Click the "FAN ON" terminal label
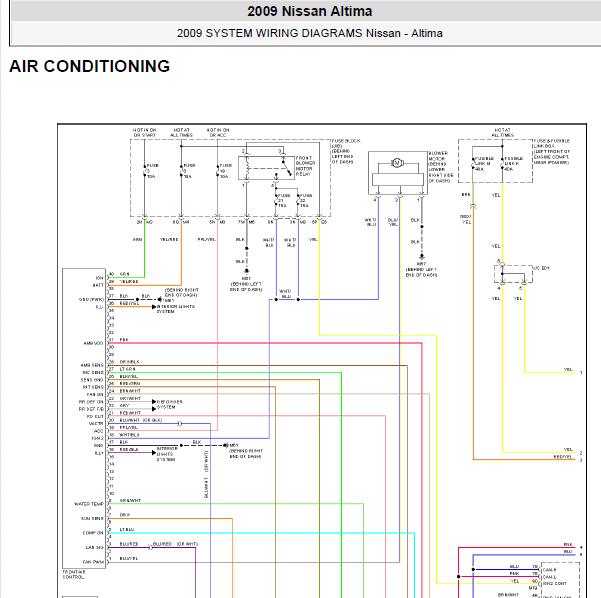This screenshot has height=598, width=601. [x=95, y=394]
